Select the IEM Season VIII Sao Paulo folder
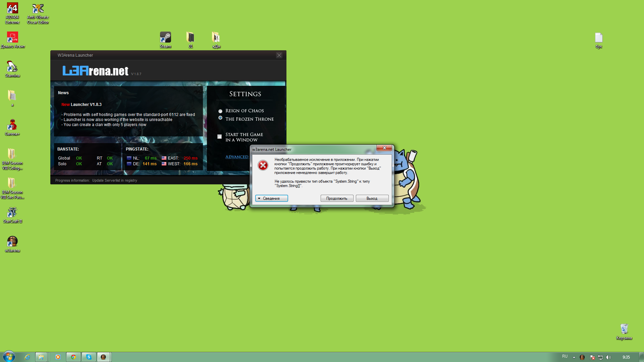The width and height of the screenshot is (644, 362). (12, 188)
